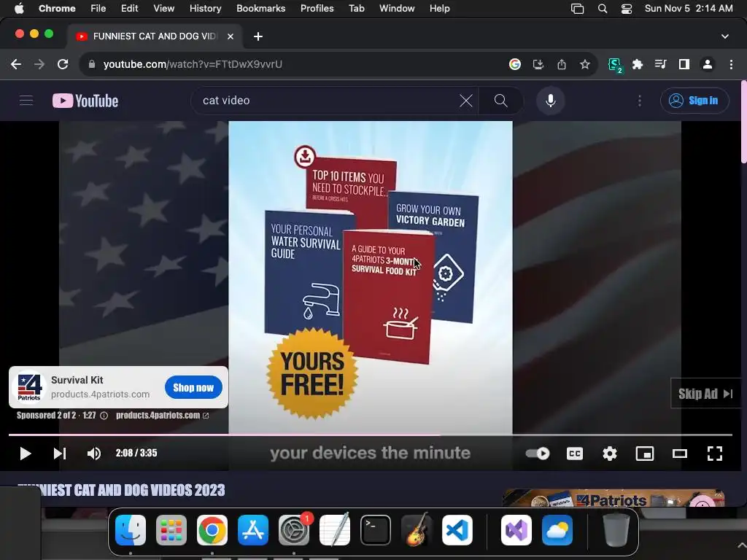Click the Google icon in address bar

coord(515,64)
